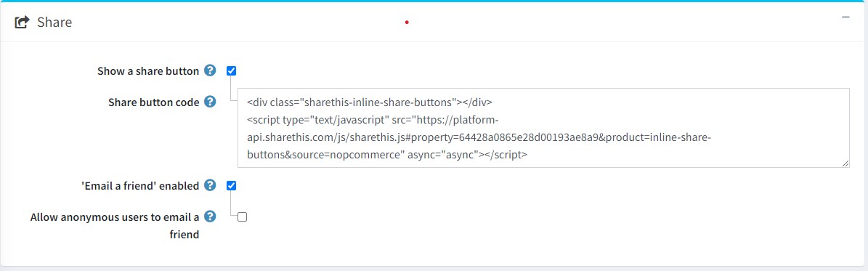Viewport: 868px width, 271px height.
Task: Click the help icon beside Share button code
Action: point(210,102)
